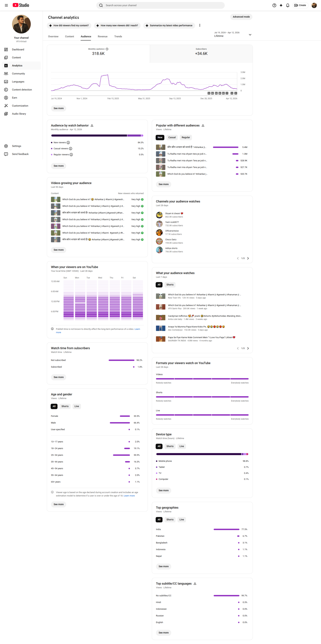Go to next page of audience channels
321x644 pixels.
tap(248, 258)
